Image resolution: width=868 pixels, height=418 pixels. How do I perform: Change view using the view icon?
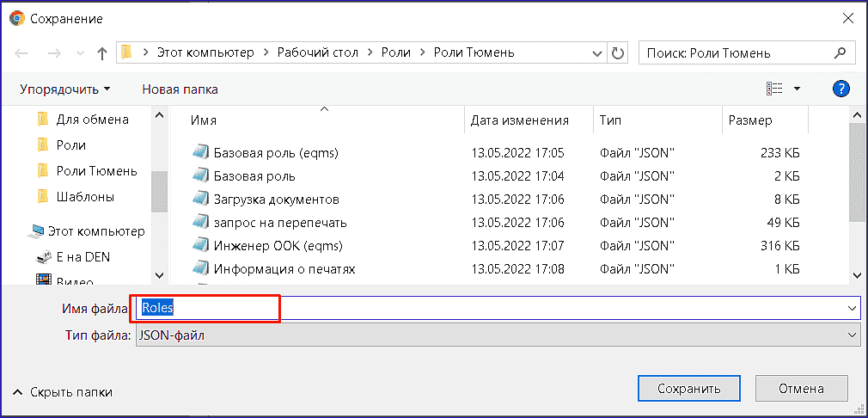point(774,89)
